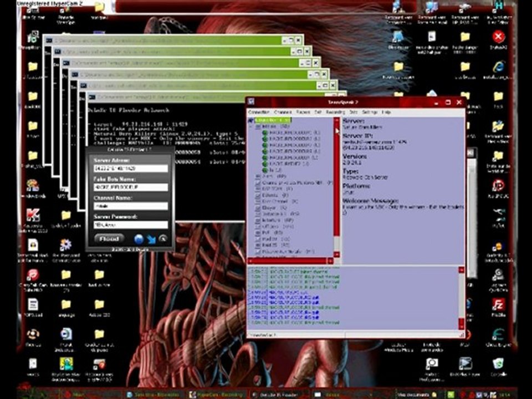Viewport: 532px width, 399px height.
Task: Switch to Bloc-notes taskbar button
Action: tap(154, 395)
